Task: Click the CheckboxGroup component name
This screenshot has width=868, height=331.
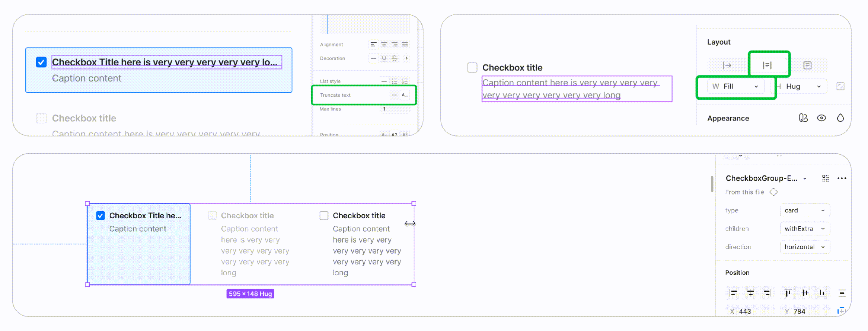Action: (761, 179)
